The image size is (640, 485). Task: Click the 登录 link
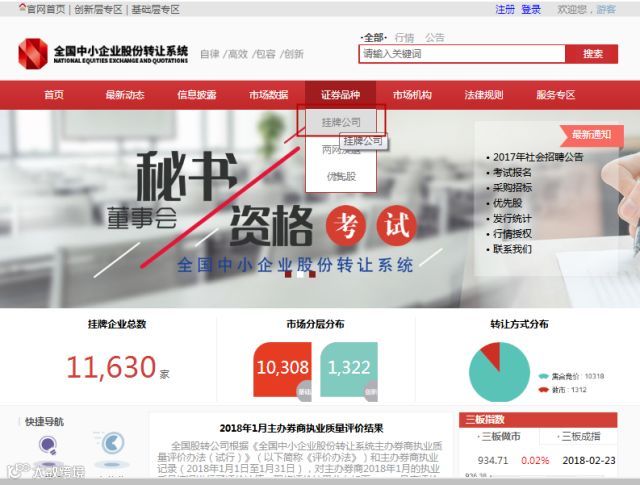[531, 9]
